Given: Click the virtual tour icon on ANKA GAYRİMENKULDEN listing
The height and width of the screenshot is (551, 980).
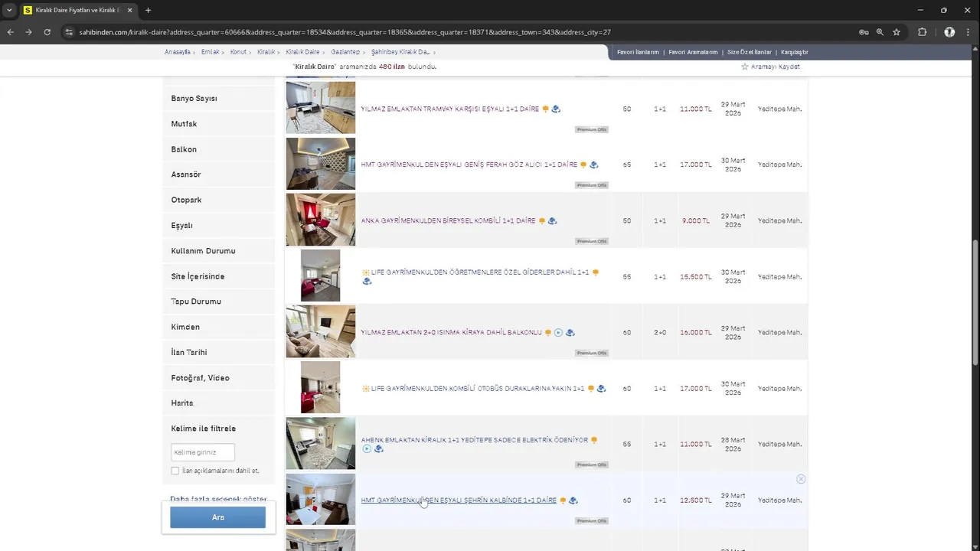Looking at the screenshot, I should pos(552,220).
